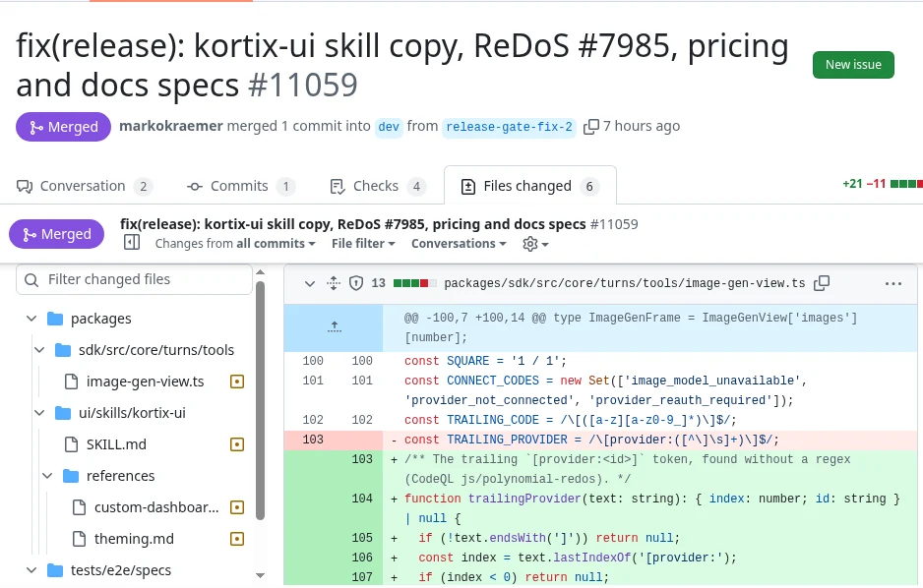This screenshot has width=923, height=588.
Task: Click modified-status icon beside SKILL.md
Action: [237, 444]
